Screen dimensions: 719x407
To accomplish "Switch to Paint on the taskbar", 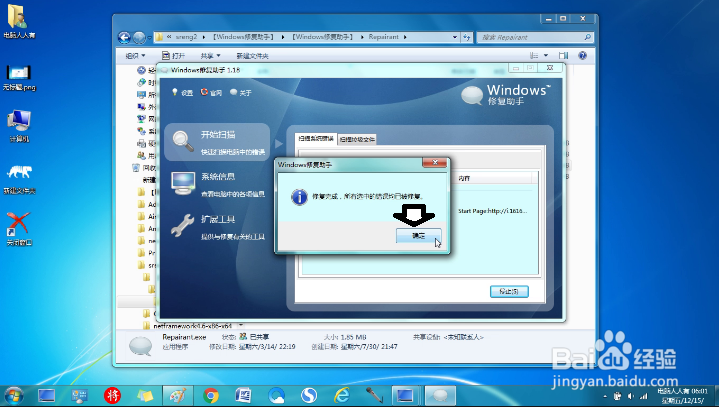I will pyautogui.click(x=177, y=396).
